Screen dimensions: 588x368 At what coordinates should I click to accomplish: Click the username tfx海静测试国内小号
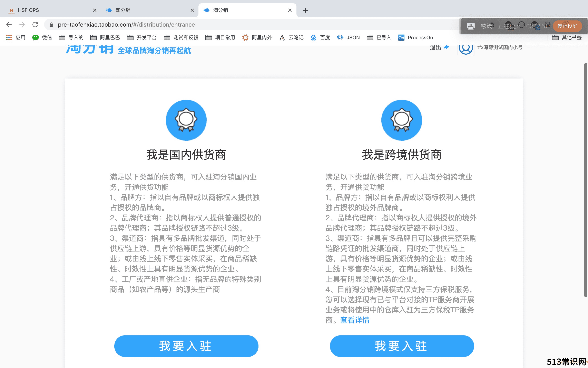click(x=500, y=47)
